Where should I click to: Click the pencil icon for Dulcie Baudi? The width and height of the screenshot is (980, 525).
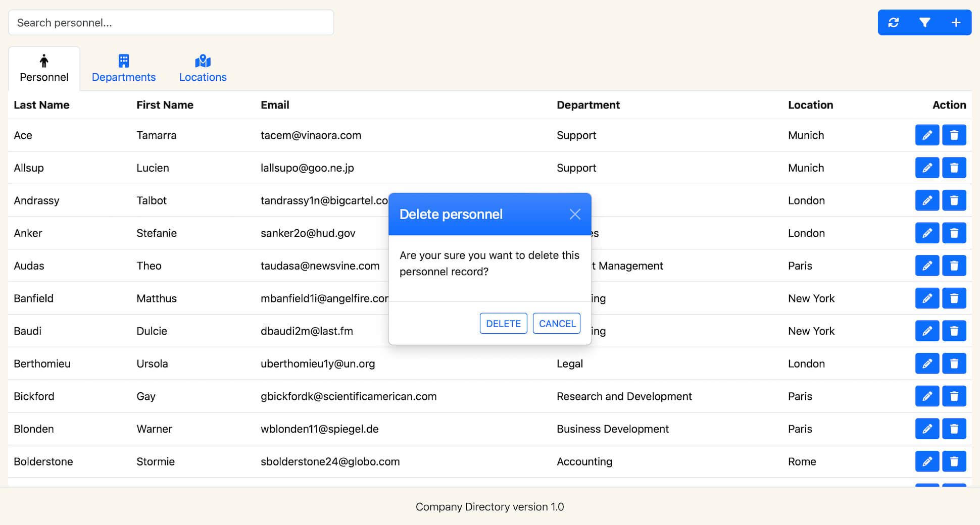pos(927,331)
